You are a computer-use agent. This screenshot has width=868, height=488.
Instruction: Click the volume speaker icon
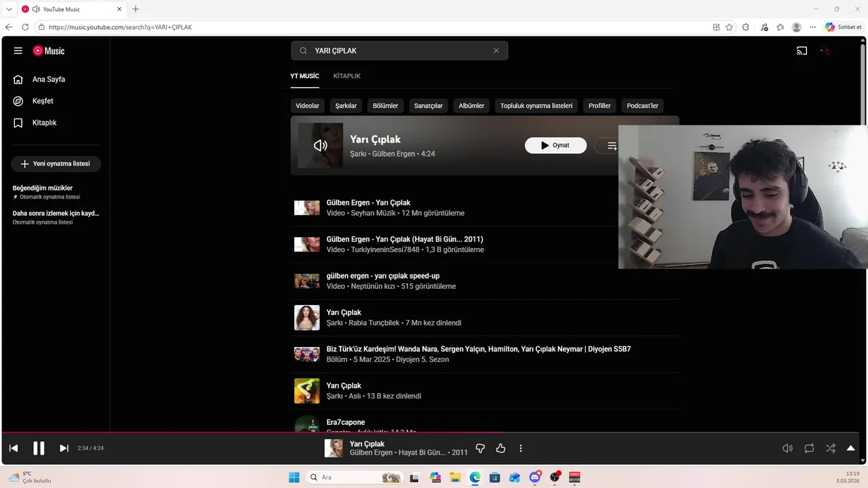tap(787, 448)
